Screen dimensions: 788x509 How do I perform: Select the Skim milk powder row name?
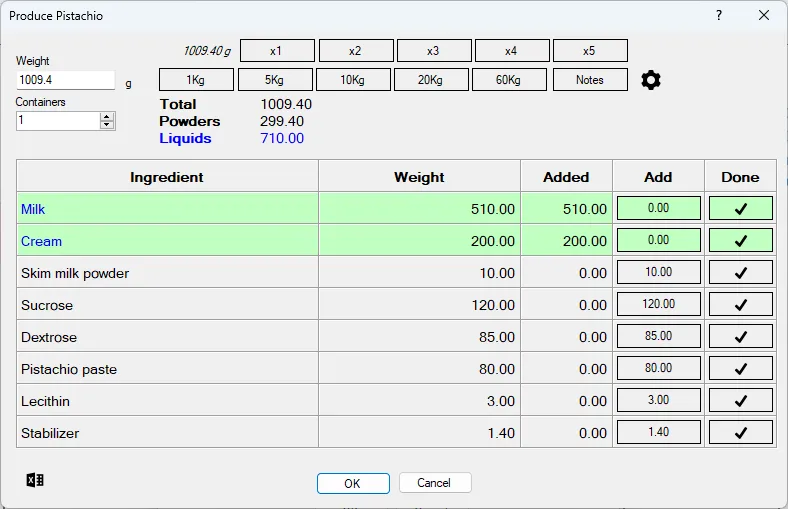tap(75, 273)
